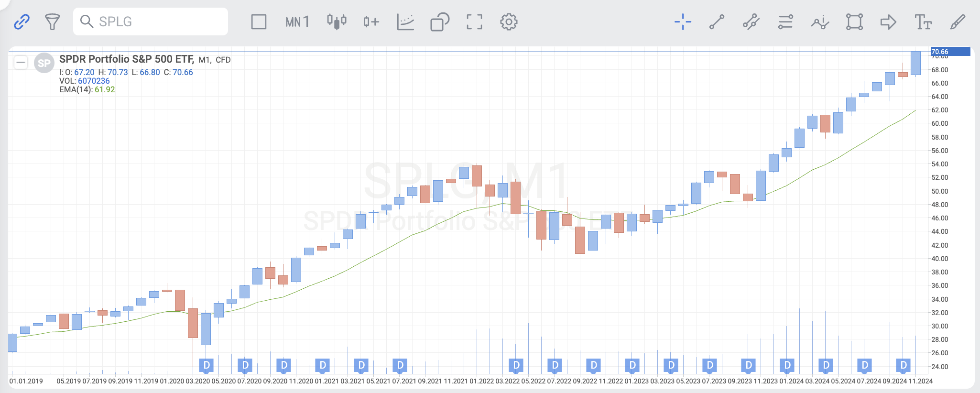980x393 pixels.
Task: Click the EMA(14) indicator label
Action: [76, 90]
